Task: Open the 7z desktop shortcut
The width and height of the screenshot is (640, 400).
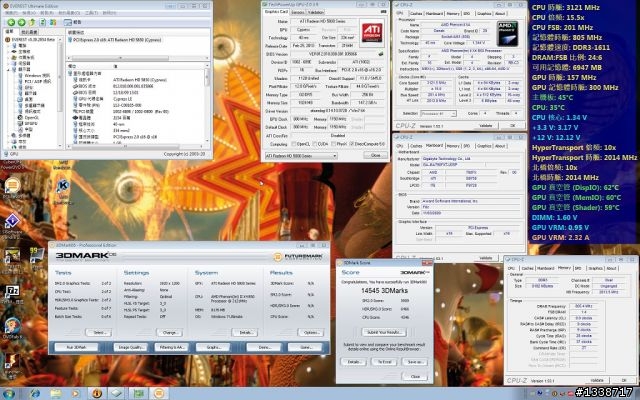Action: click(12, 293)
